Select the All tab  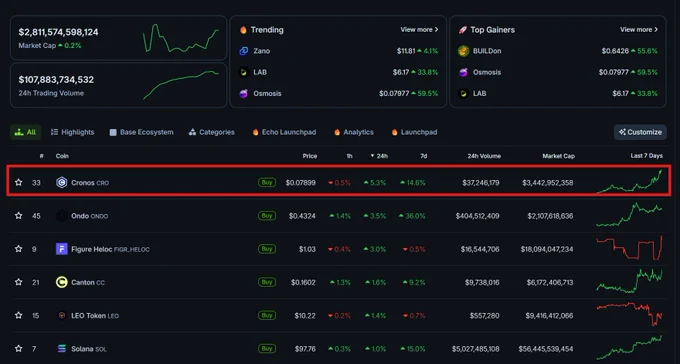(26, 132)
